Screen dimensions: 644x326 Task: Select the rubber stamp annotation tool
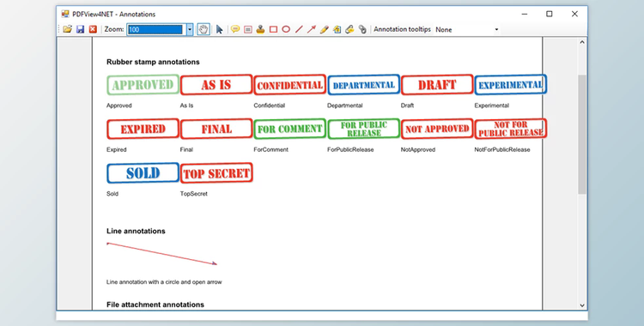point(260,29)
